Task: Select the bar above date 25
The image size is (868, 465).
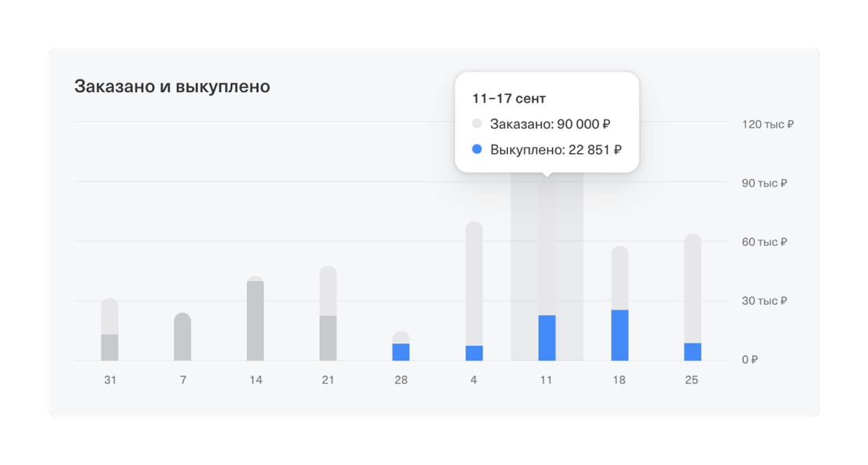Action: click(x=693, y=298)
